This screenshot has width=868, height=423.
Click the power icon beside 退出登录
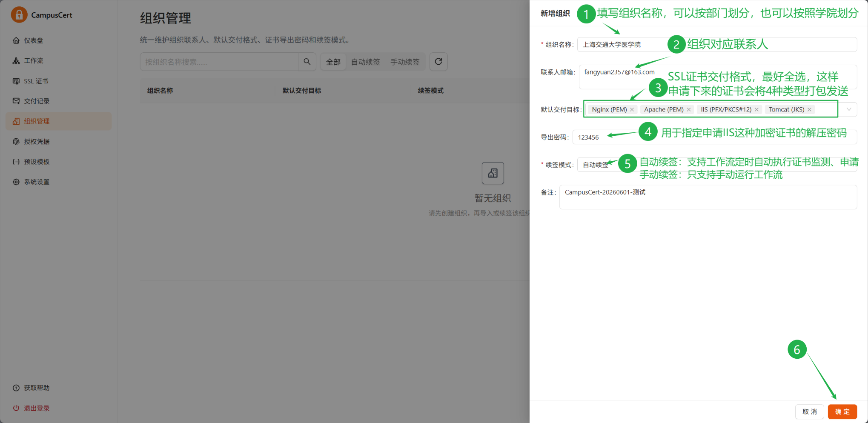[16, 408]
